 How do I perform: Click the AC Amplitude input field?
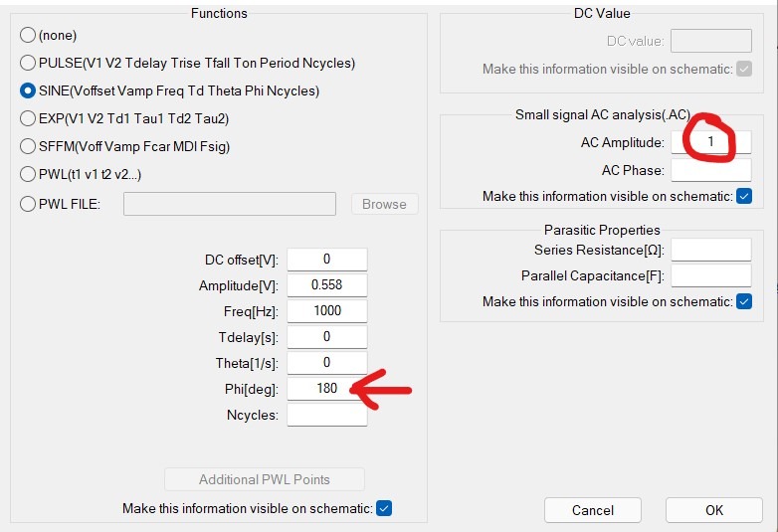(711, 142)
